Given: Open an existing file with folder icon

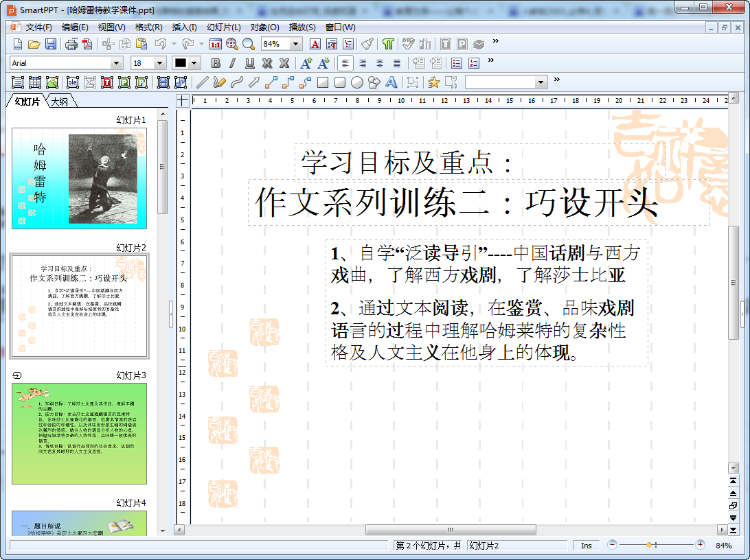Looking at the screenshot, I should tap(34, 45).
